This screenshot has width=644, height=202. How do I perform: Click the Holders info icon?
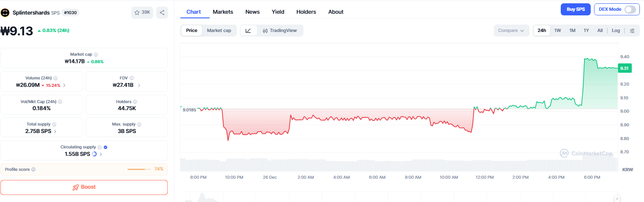coord(135,101)
